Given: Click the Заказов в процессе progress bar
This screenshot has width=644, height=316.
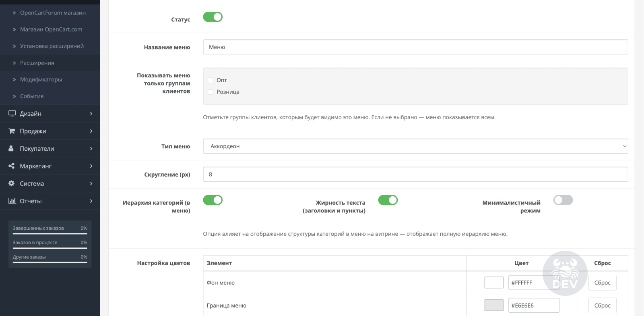Looking at the screenshot, I should (50, 248).
